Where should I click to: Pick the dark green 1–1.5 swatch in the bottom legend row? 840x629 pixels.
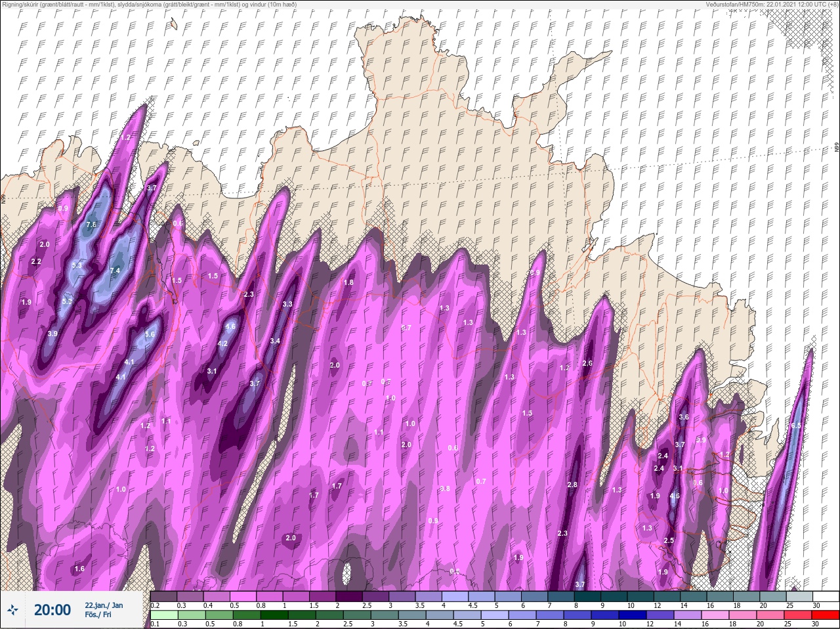pos(275,616)
